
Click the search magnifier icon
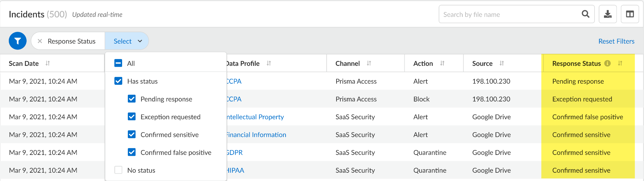[x=585, y=14]
